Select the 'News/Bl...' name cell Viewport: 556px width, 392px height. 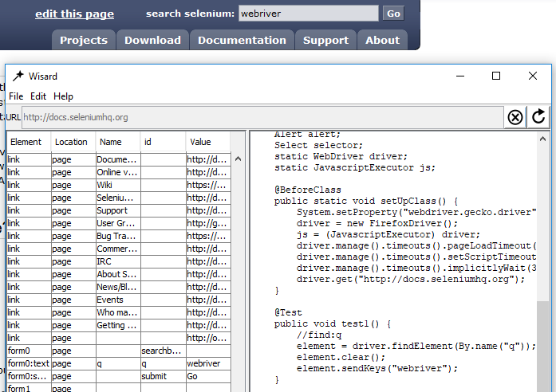(x=118, y=287)
